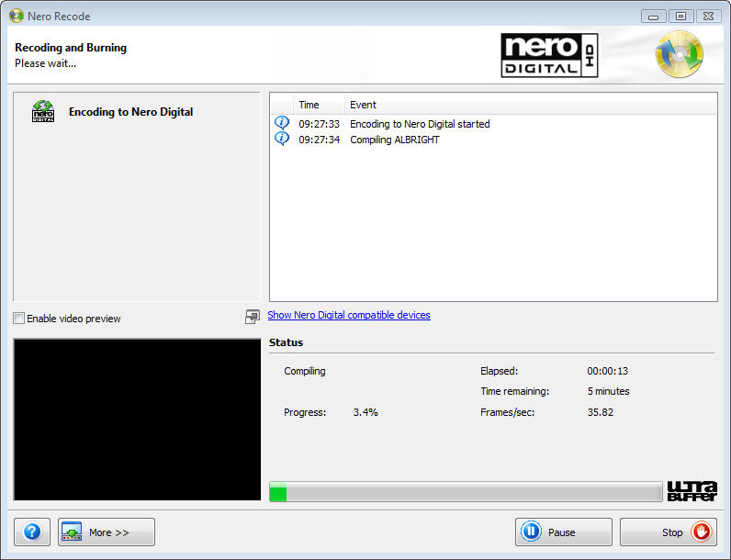This screenshot has width=731, height=560.
Task: Select the Encoding to Nero Digital task
Action: click(x=130, y=112)
